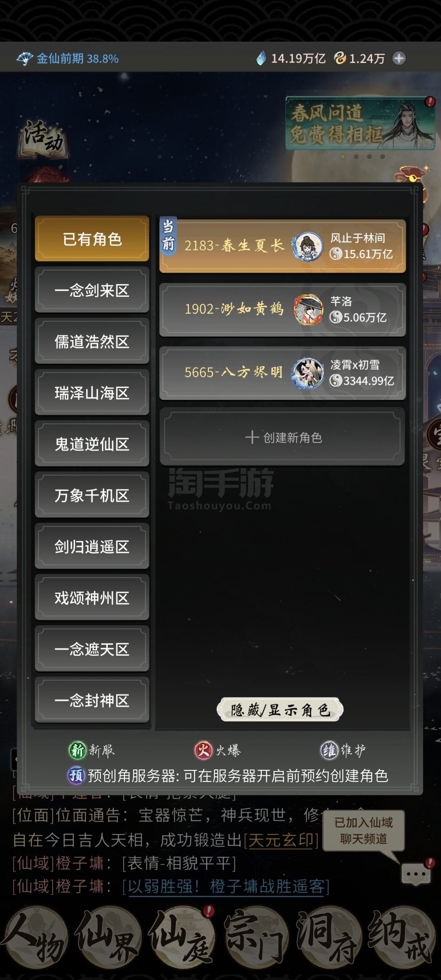Tap the plus icon beside 1.24万
The height and width of the screenshot is (980, 441).
(x=399, y=58)
